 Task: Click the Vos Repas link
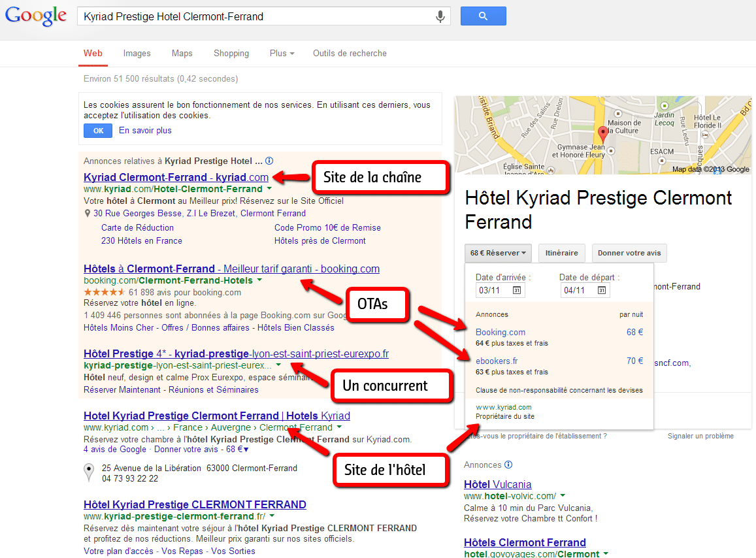point(182,551)
